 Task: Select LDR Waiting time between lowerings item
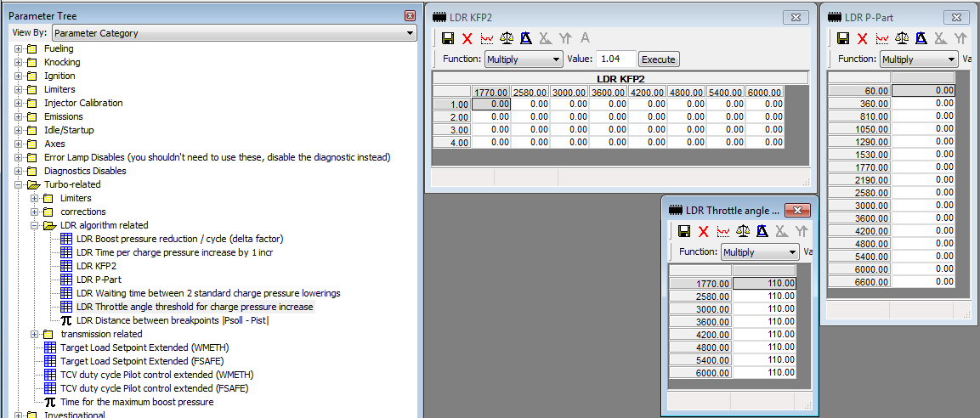coord(208,293)
